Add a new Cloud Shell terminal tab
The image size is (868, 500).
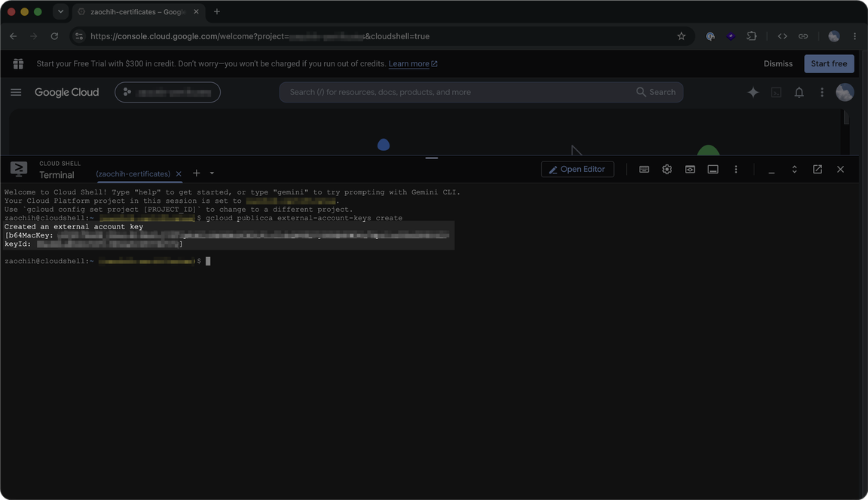196,173
